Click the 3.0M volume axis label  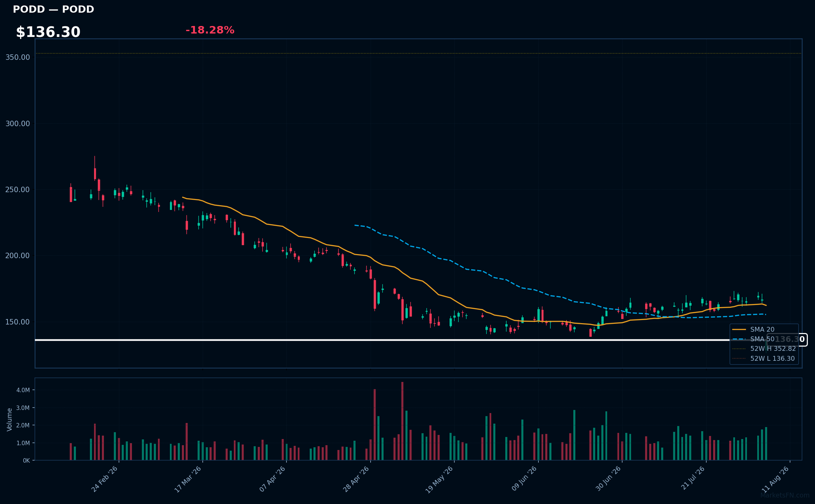tap(23, 408)
